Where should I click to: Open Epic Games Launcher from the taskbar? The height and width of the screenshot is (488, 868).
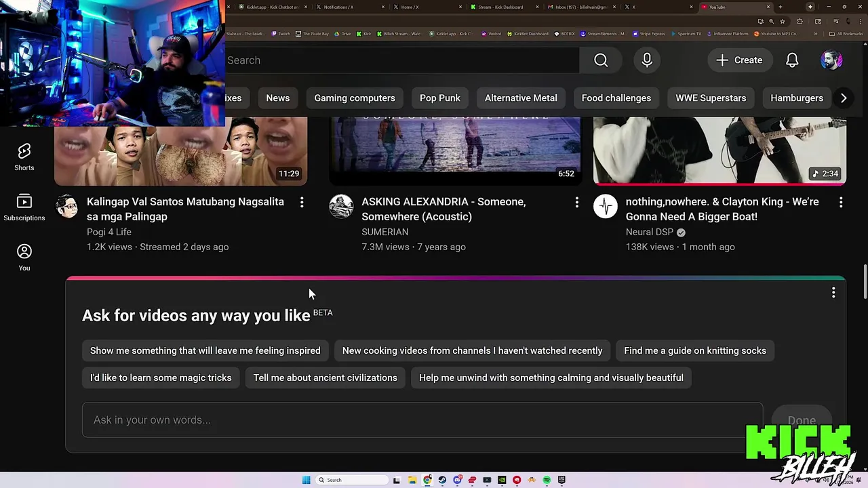[x=561, y=480]
